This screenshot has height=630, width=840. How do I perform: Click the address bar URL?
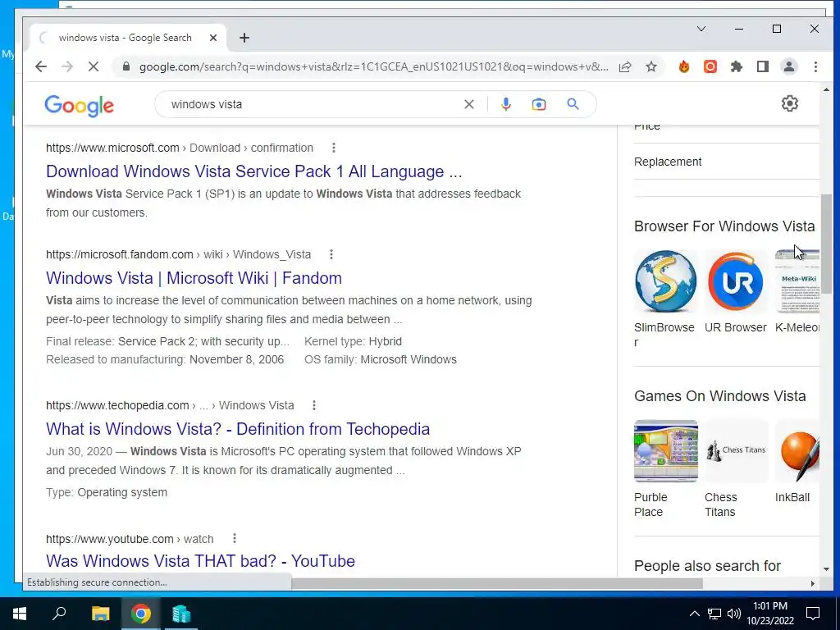click(x=373, y=67)
